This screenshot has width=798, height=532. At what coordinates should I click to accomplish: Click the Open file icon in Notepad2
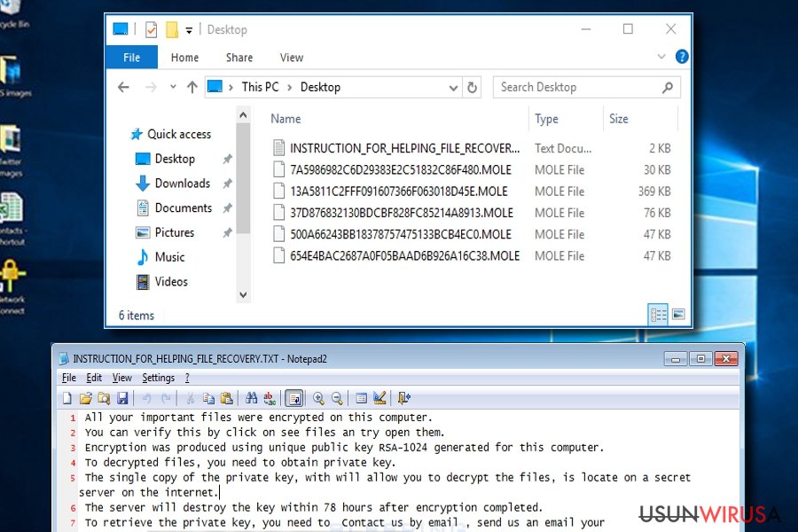pos(85,398)
